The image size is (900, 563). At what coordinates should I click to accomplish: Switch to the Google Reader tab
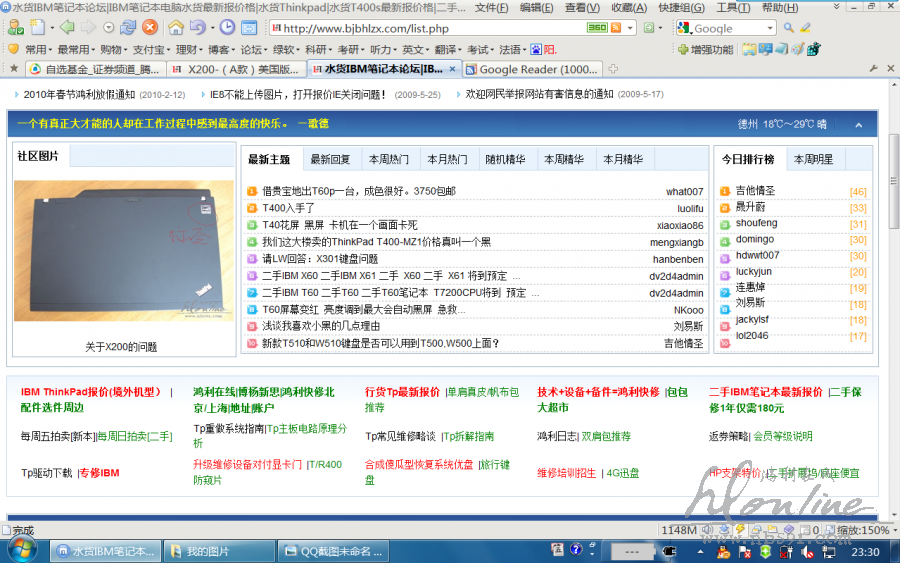pos(537,69)
